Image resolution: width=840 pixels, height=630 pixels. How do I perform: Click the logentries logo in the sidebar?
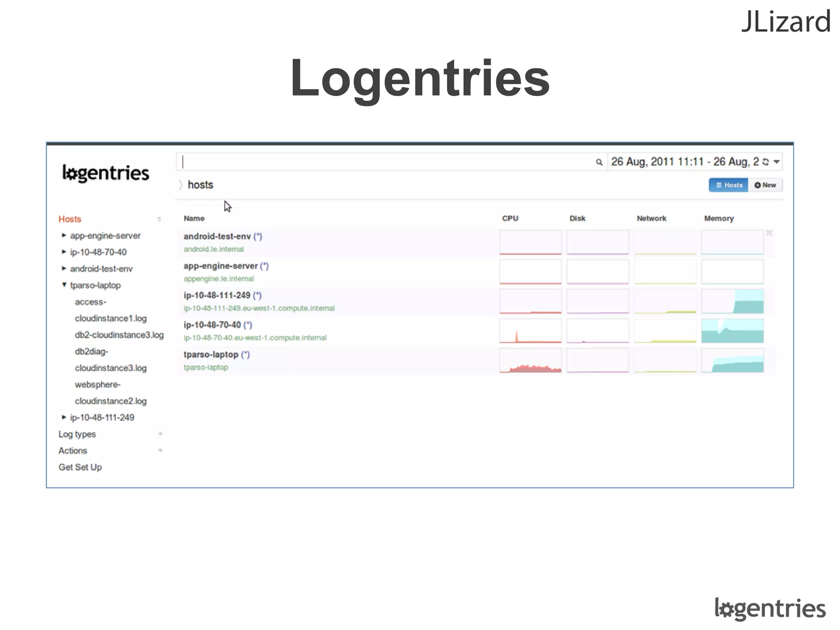[106, 173]
